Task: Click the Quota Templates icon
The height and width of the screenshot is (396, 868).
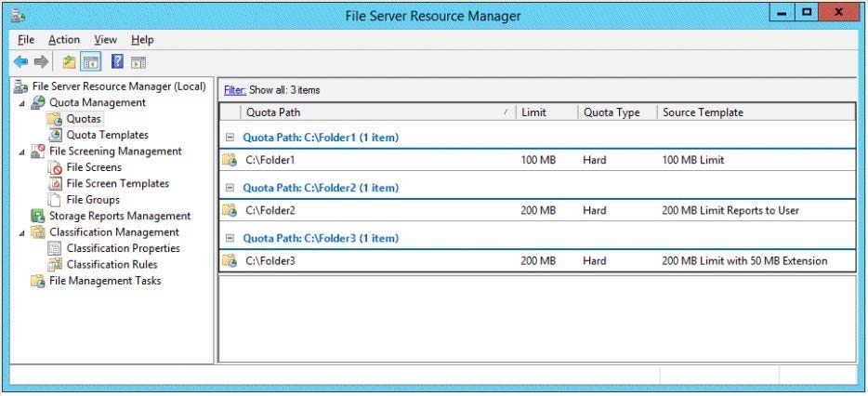Action: coord(56,135)
